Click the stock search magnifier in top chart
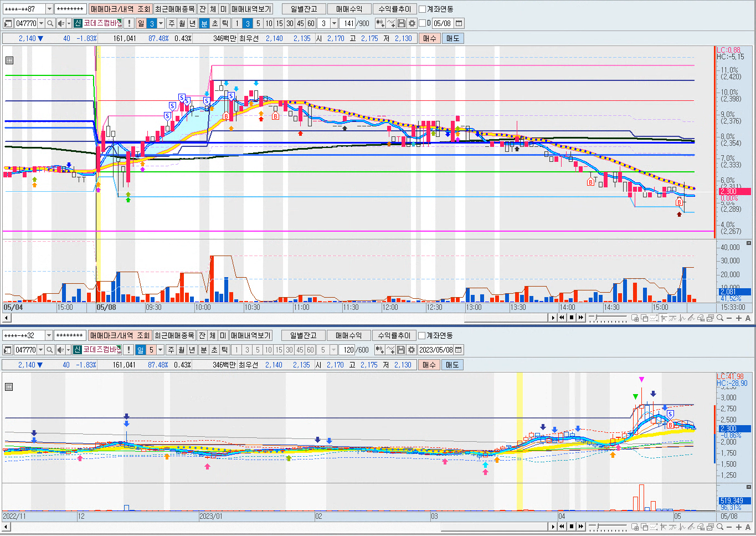This screenshot has width=756, height=536. point(50,23)
